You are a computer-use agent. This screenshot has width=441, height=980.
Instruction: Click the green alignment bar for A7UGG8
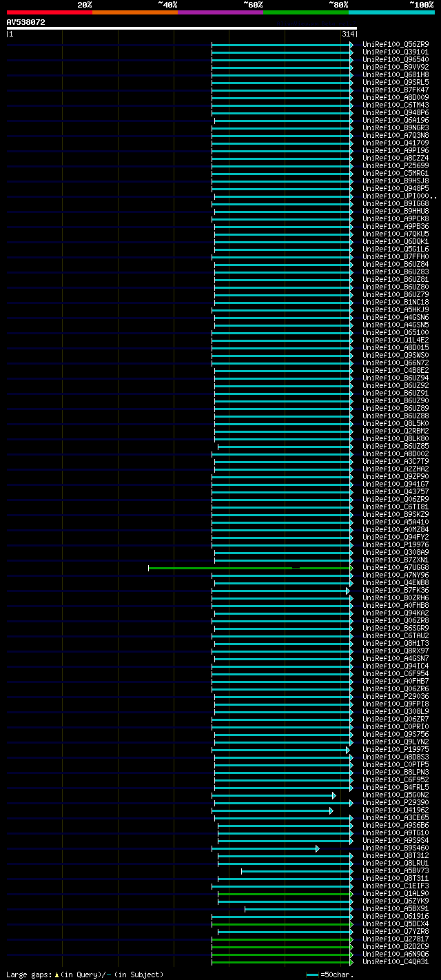pos(249,568)
